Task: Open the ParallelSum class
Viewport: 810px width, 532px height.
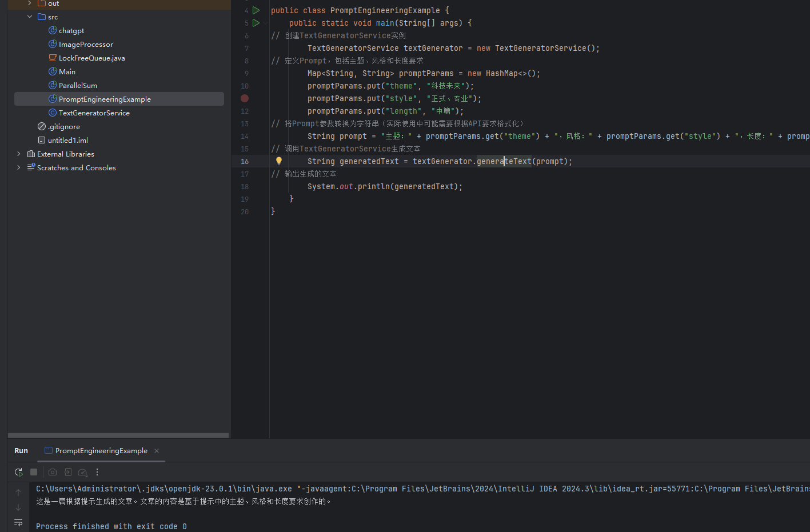Action: [78, 86]
